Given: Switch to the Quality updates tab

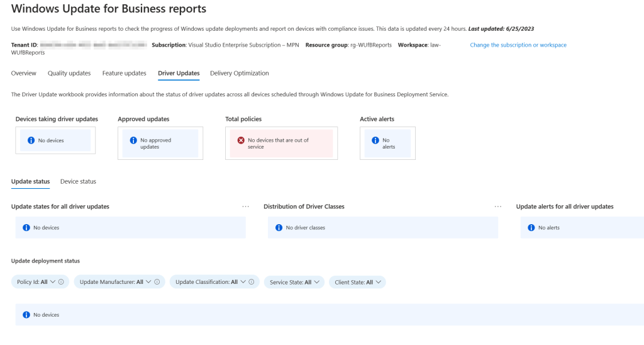Looking at the screenshot, I should point(69,73).
